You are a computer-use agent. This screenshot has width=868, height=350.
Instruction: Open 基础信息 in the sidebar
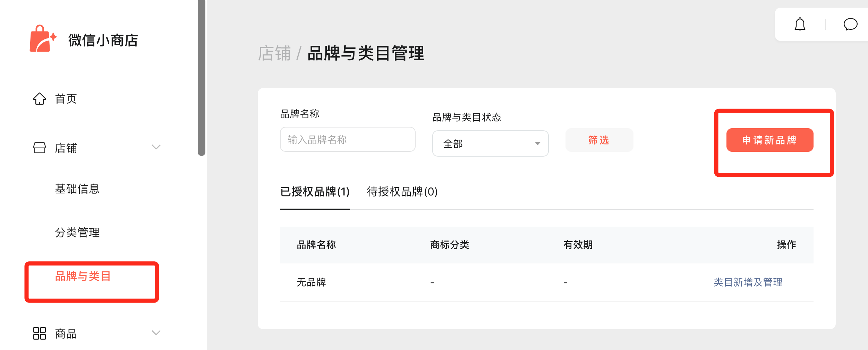[x=77, y=189]
